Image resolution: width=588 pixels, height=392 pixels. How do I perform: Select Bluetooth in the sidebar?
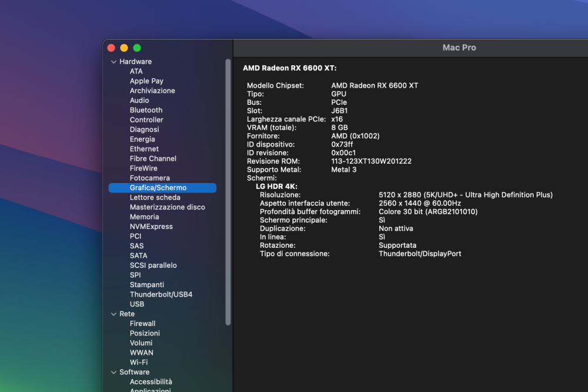[146, 110]
